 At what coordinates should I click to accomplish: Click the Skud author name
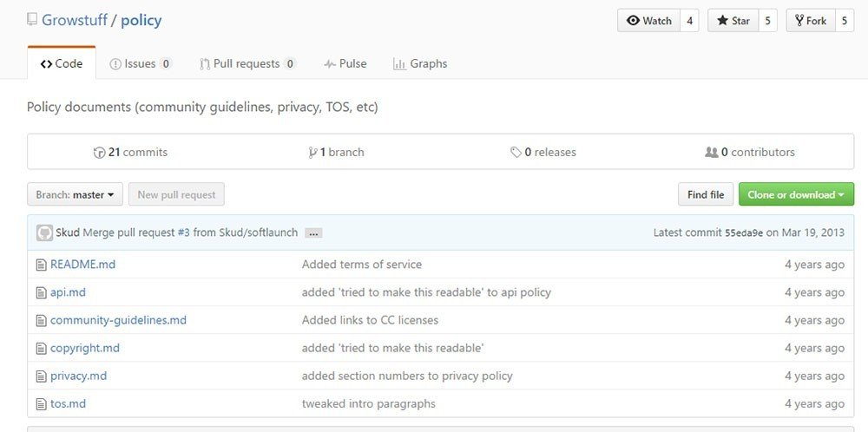pos(68,232)
